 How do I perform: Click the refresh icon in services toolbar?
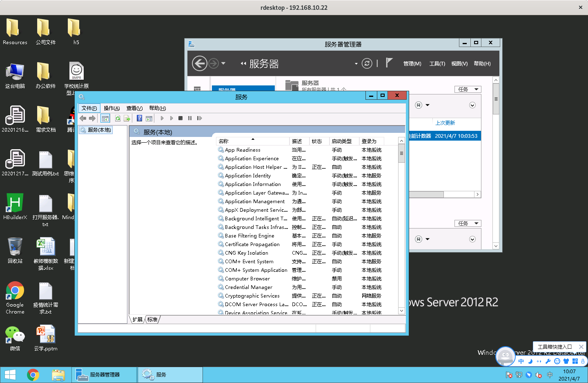point(118,118)
